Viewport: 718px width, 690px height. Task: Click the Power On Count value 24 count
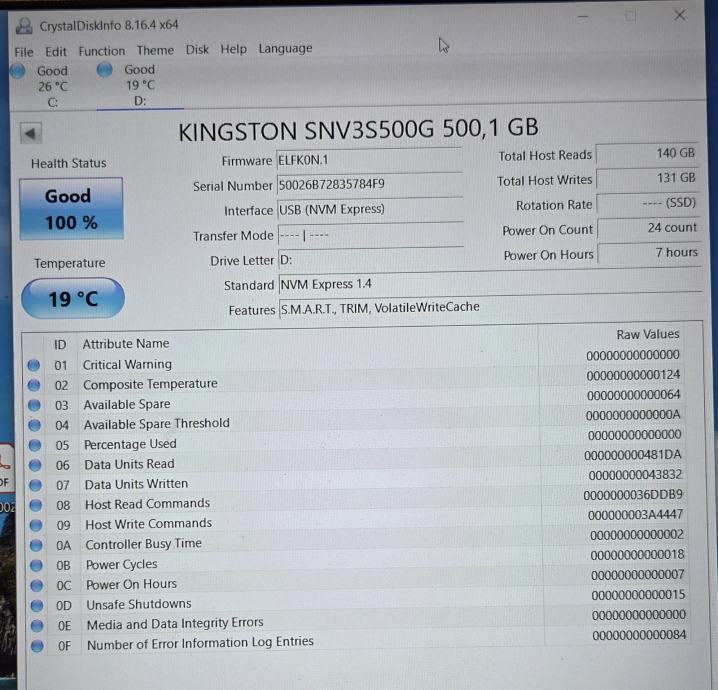648,228
